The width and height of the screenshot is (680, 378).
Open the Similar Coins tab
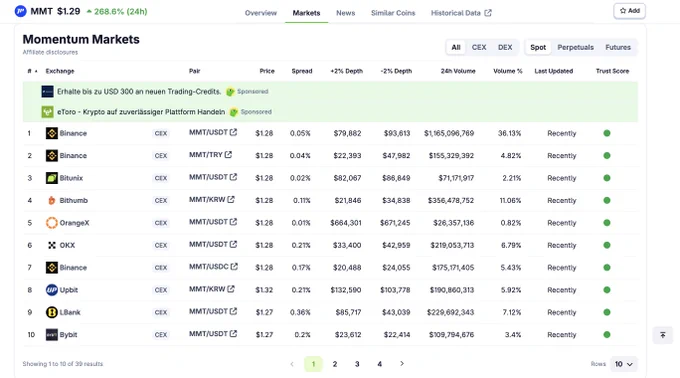393,13
